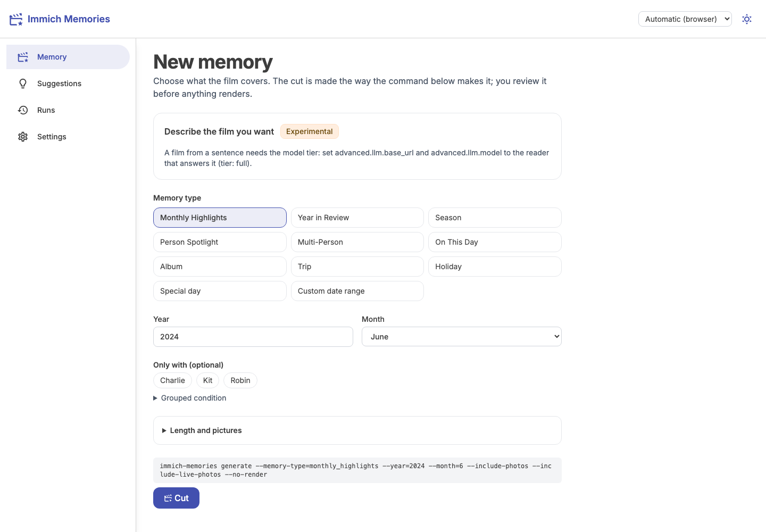Select the Multi-Person memory type
766x532 pixels.
[357, 242]
